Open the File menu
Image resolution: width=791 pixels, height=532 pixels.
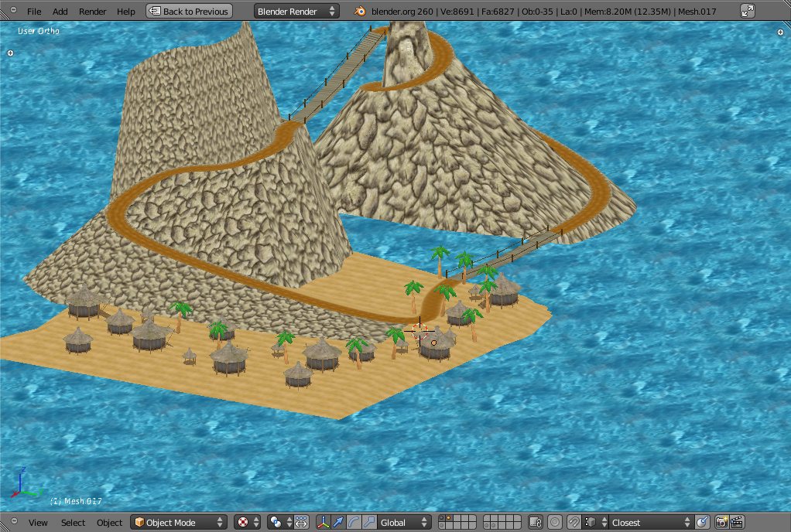pyautogui.click(x=34, y=12)
